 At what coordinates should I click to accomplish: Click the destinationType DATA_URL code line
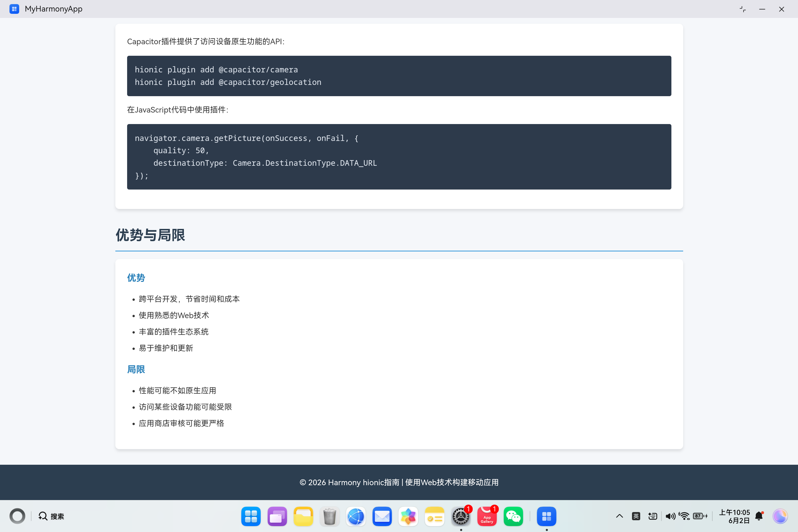pyautogui.click(x=265, y=163)
